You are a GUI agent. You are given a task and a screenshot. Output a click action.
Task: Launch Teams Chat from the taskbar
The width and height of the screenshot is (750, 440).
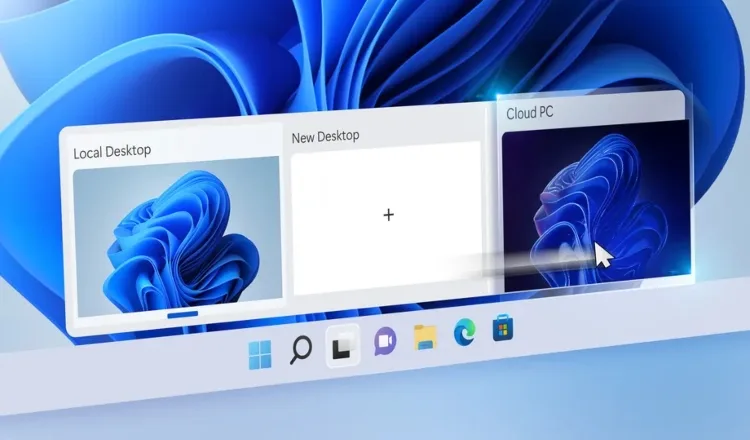point(385,341)
